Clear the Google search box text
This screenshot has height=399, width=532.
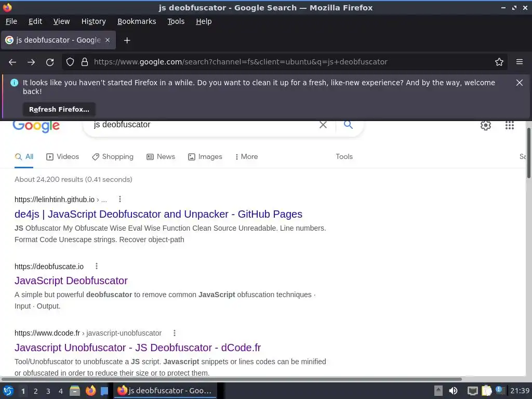pyautogui.click(x=323, y=125)
